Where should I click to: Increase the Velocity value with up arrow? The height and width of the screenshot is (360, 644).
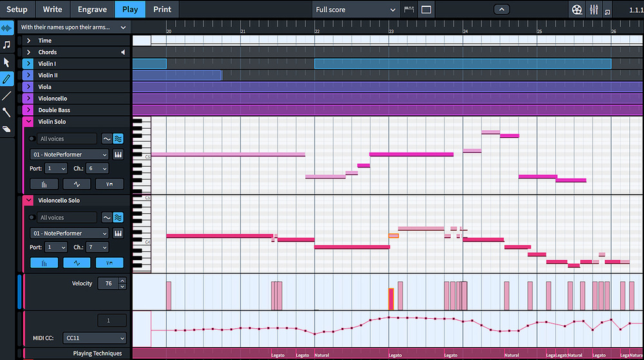click(122, 280)
